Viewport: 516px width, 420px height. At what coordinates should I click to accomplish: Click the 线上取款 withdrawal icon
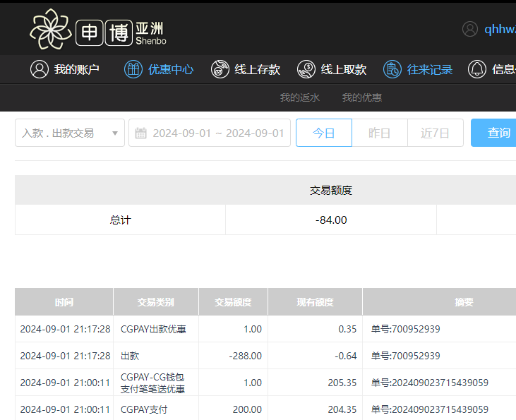306,69
